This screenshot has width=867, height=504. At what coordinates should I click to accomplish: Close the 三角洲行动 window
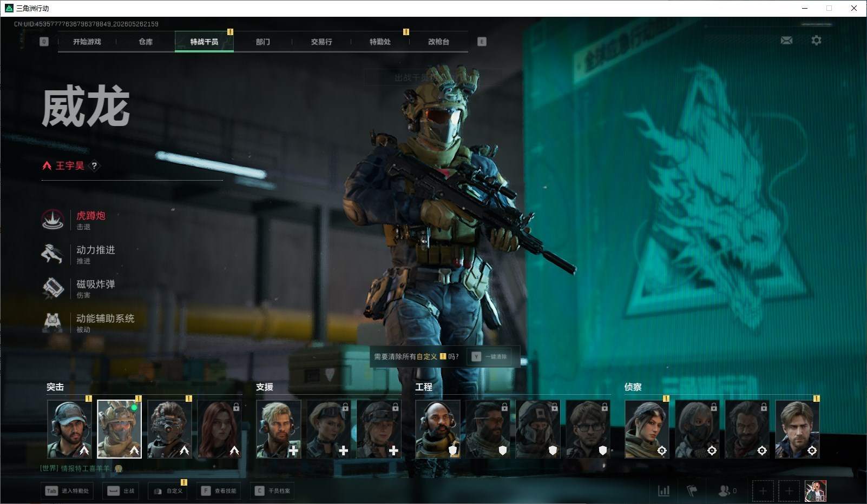click(x=854, y=8)
